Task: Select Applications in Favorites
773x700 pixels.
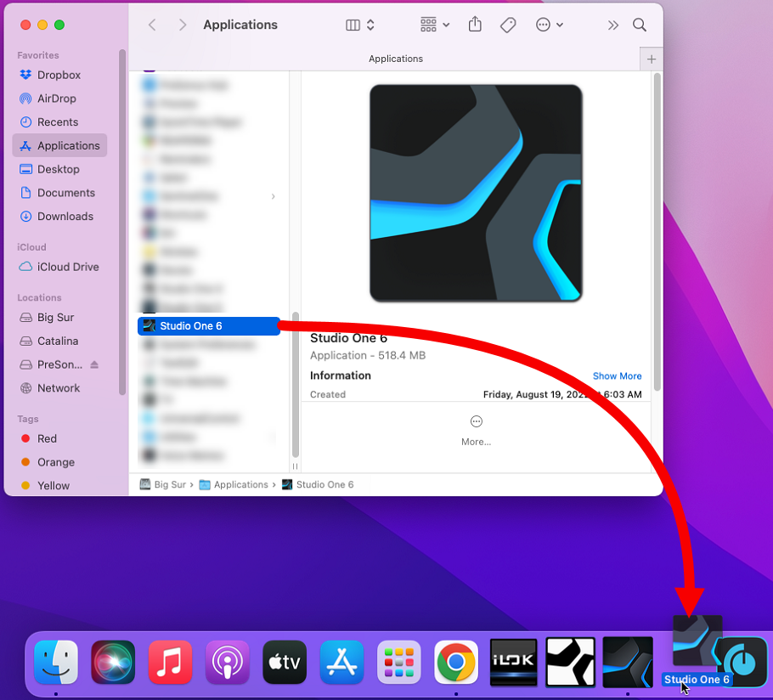Action: [59, 145]
